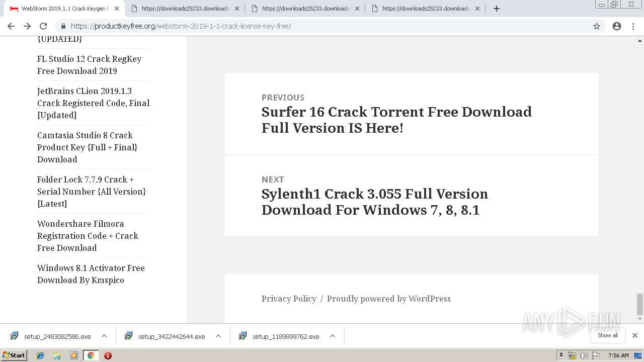Close the WebStorm 2019.1.1 Crack tab
The width and height of the screenshot is (644, 362).
click(117, 9)
